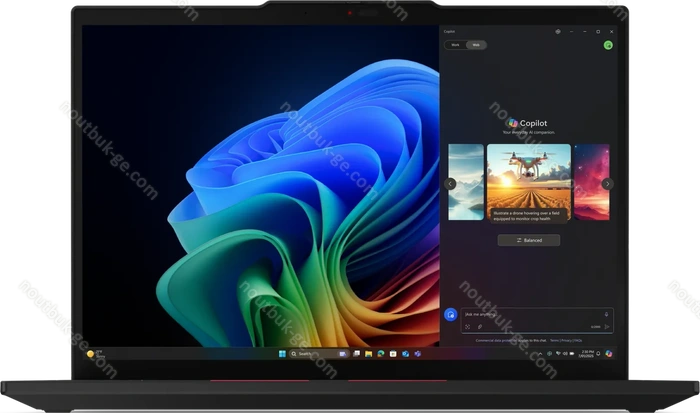Screen dimensions: 700x413
Task: Click the drone illustration suggestion card
Action: coord(528,181)
